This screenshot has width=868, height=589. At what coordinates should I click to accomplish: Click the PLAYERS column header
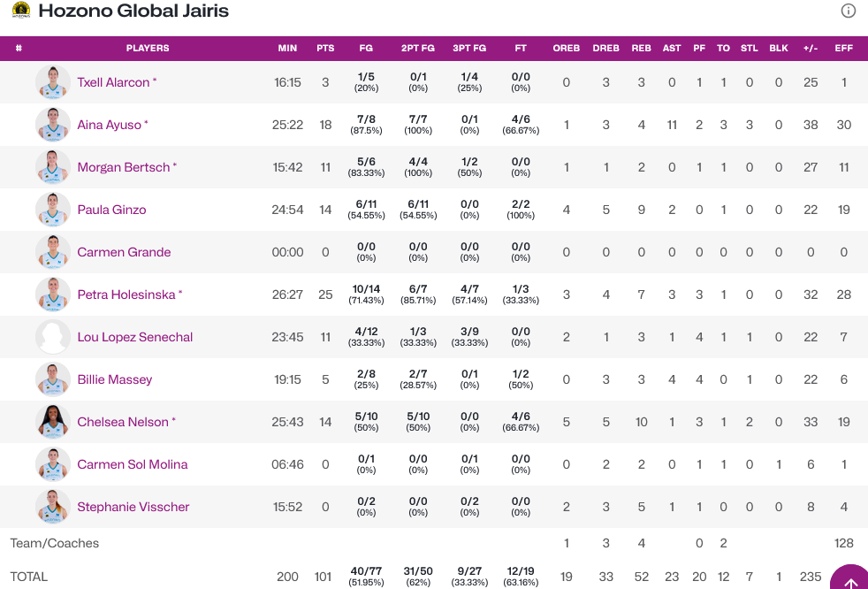[148, 48]
